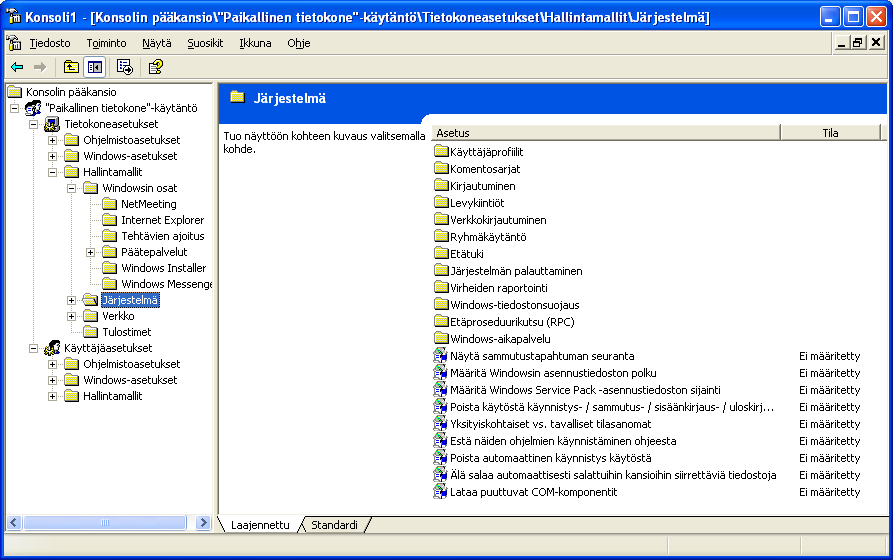The height and width of the screenshot is (560, 893).
Task: Click the Kirjautuminen folder icon
Action: pyautogui.click(x=441, y=185)
